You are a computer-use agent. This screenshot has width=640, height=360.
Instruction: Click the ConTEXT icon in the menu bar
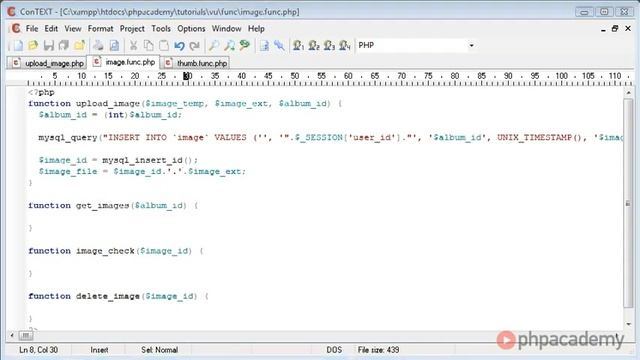coord(16,29)
